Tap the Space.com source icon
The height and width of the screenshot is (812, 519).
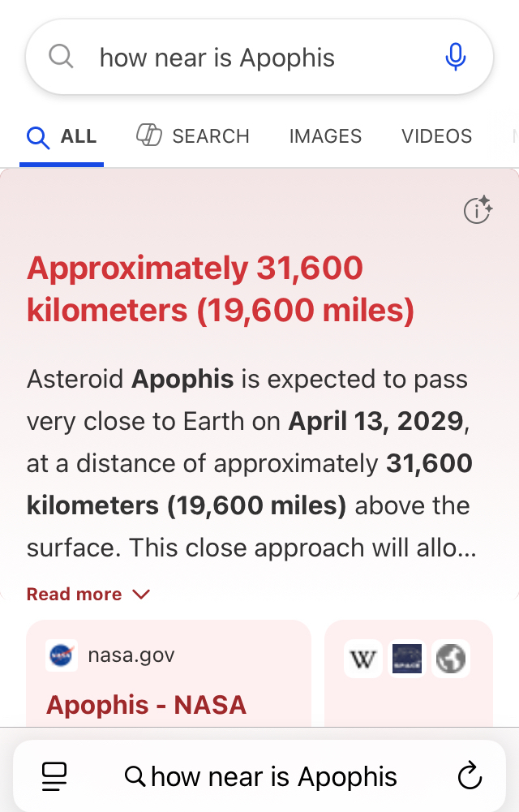(407, 659)
